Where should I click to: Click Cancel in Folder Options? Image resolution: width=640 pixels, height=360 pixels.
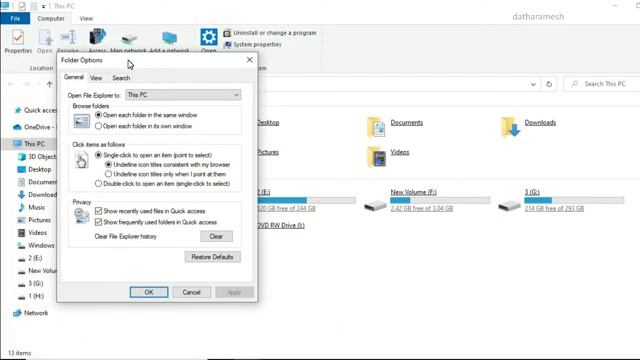[x=191, y=292]
